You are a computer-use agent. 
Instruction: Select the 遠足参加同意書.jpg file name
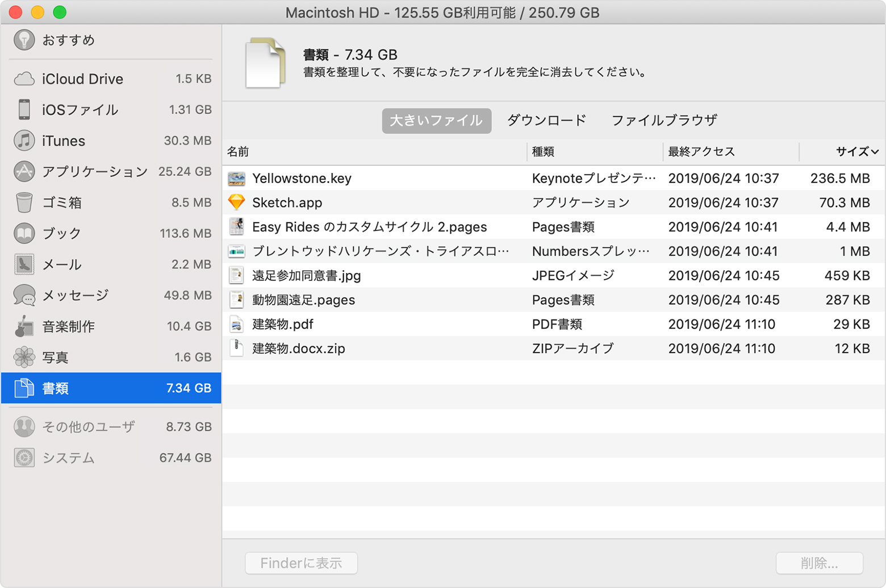pyautogui.click(x=306, y=276)
